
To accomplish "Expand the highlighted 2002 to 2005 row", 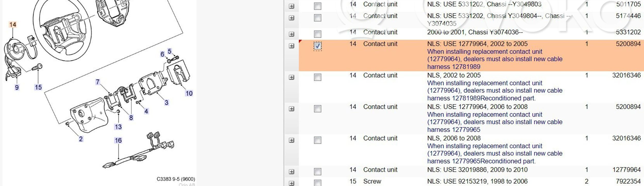I will (291, 46).
